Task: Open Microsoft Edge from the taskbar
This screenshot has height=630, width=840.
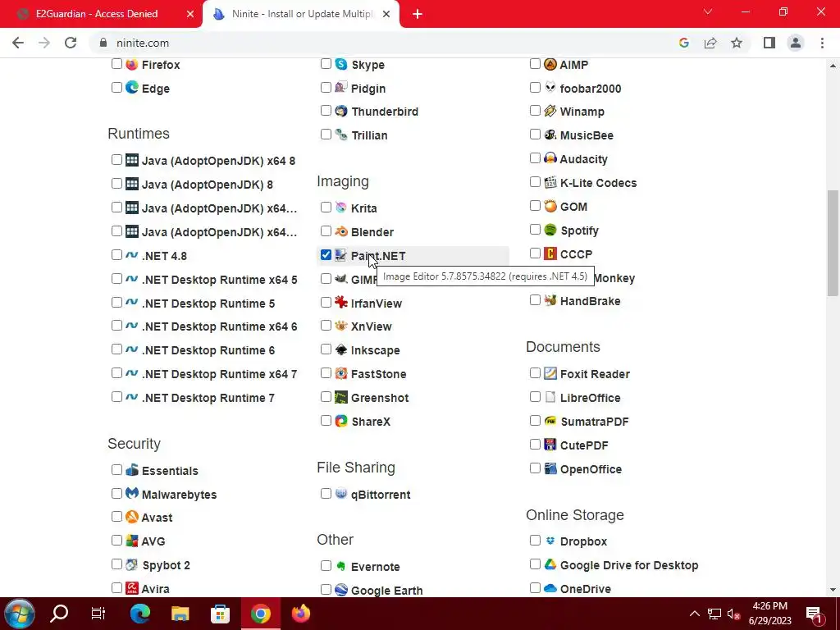Action: coord(140,614)
